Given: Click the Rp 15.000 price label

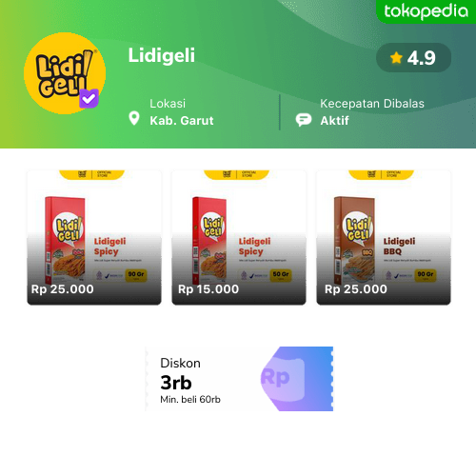Looking at the screenshot, I should [208, 289].
